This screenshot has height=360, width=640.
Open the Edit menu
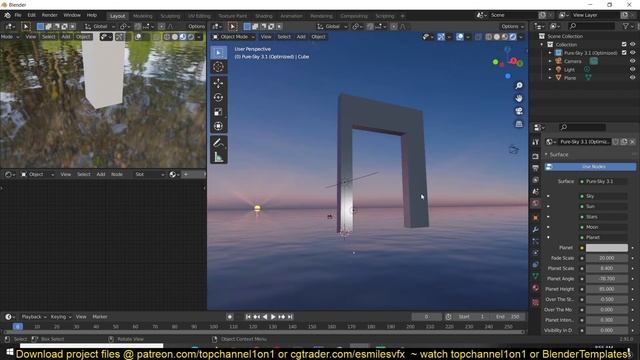(31, 15)
